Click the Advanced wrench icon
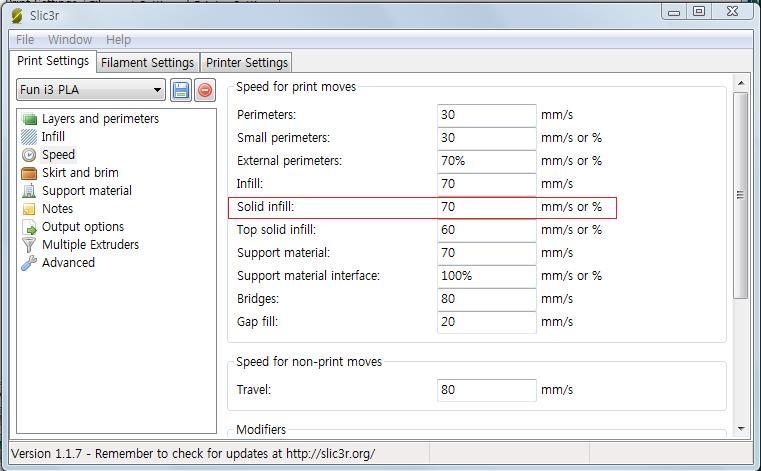The width and height of the screenshot is (761, 471). point(29,263)
